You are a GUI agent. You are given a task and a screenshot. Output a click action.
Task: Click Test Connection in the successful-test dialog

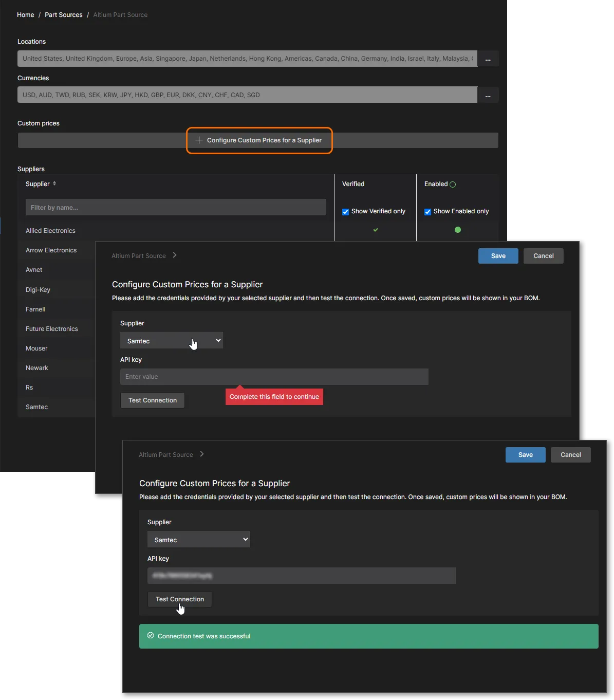pyautogui.click(x=180, y=599)
